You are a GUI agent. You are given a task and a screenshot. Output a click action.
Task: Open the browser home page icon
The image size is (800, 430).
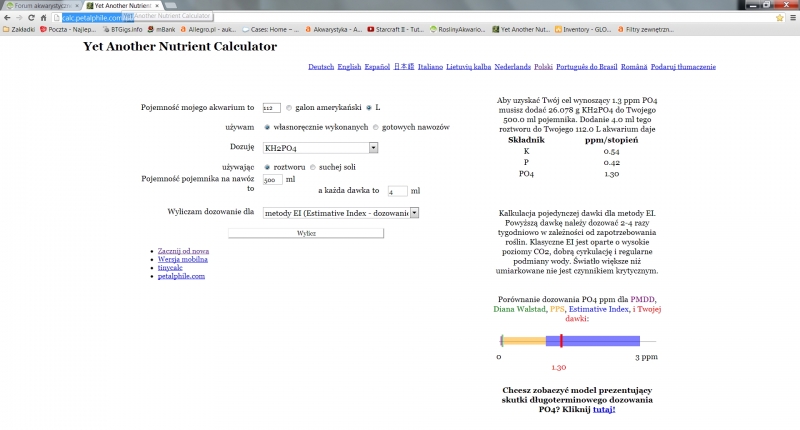43,17
